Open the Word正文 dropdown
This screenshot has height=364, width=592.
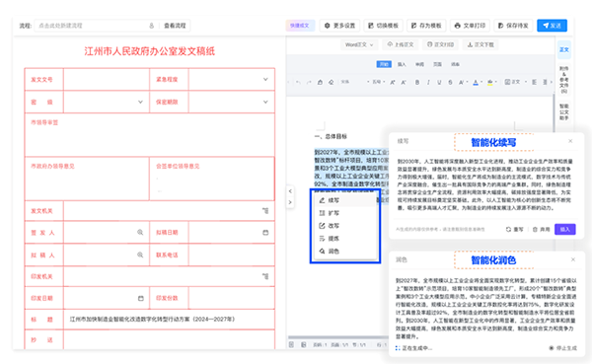pyautogui.click(x=359, y=44)
